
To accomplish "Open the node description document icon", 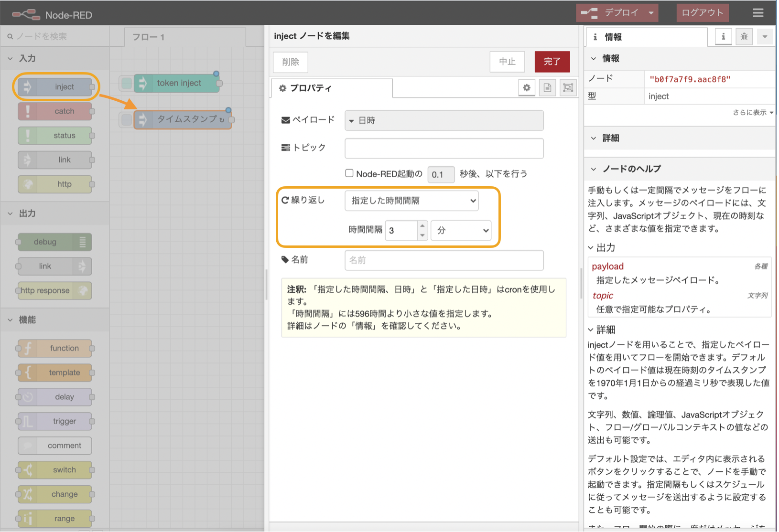I will point(547,88).
